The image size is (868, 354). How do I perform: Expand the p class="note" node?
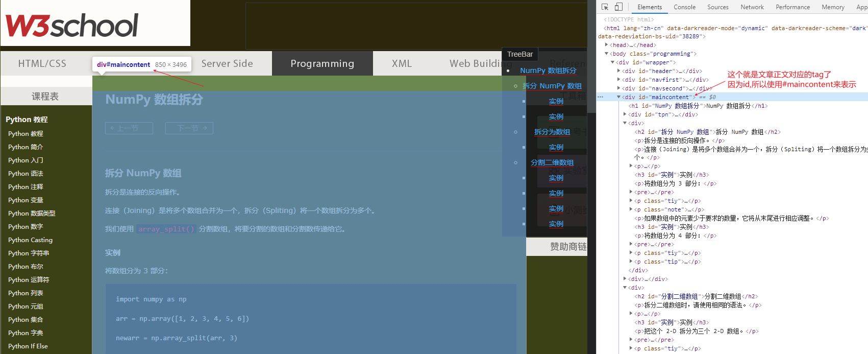631,209
